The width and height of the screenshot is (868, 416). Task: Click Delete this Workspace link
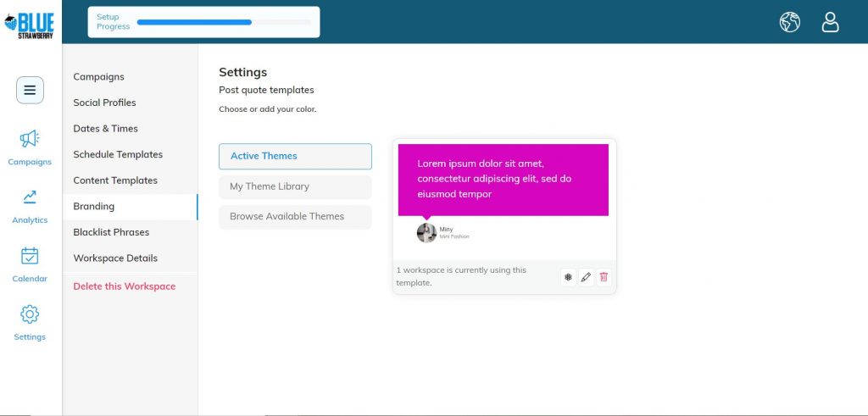125,286
